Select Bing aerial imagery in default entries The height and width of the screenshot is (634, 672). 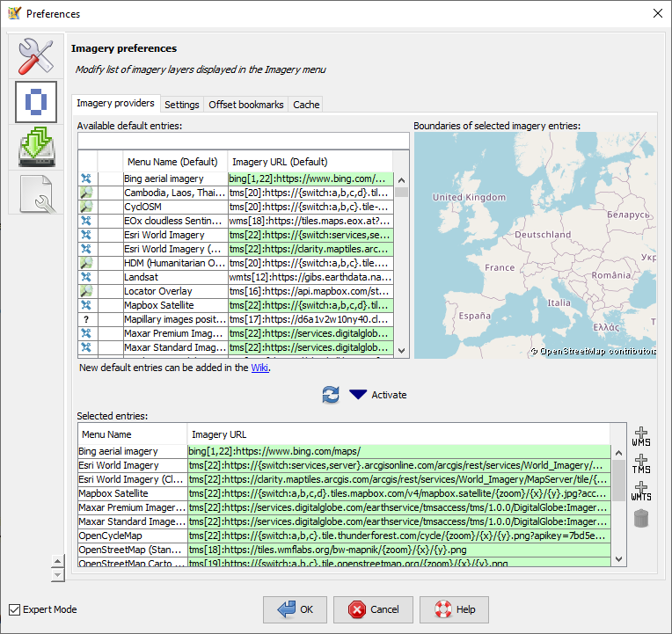coord(164,179)
